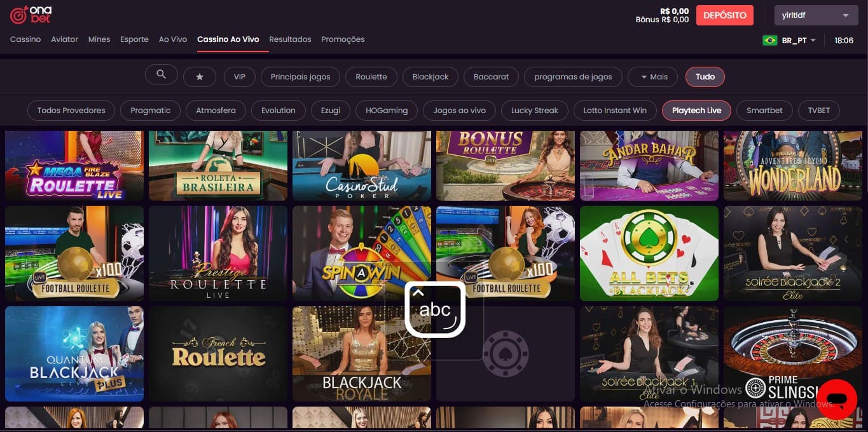This screenshot has width=868, height=432.
Task: Open the Ao Vivo section
Action: [173, 39]
